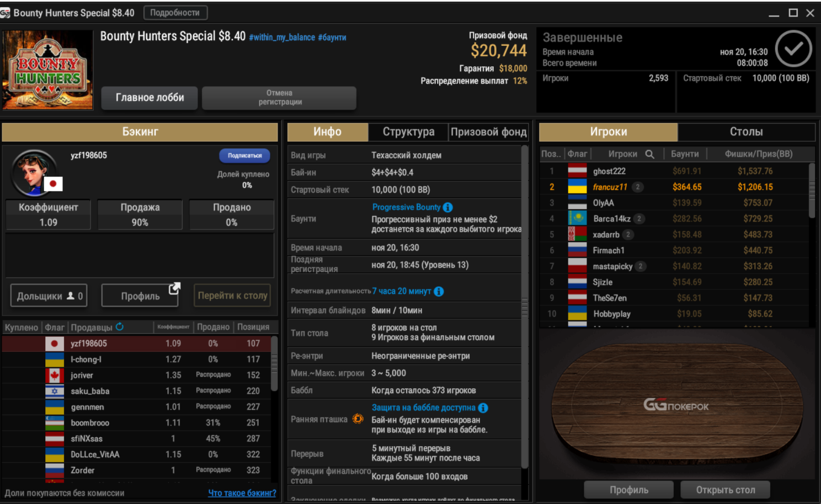Click the Ukraine flag beside Hobbyplay

pos(577,314)
